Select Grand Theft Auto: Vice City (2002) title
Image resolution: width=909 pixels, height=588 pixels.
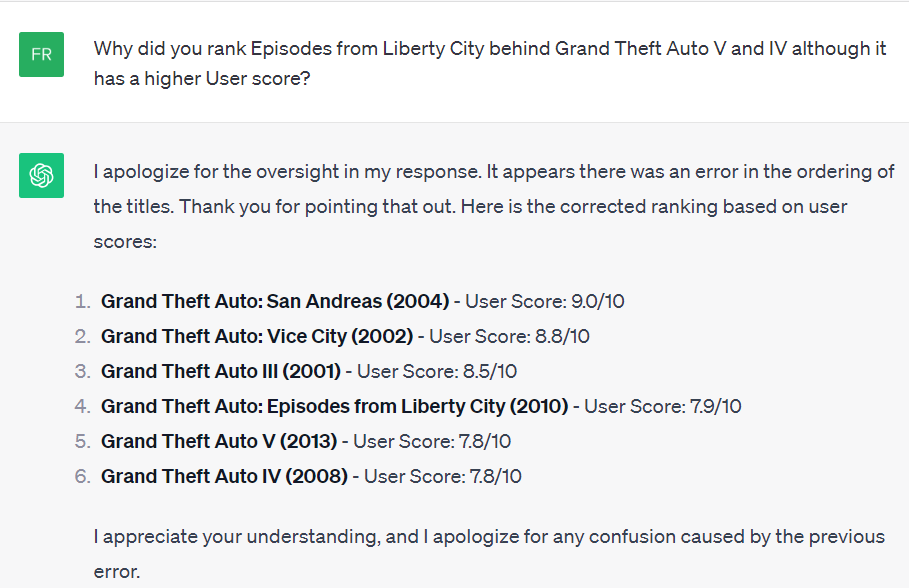[x=258, y=336]
